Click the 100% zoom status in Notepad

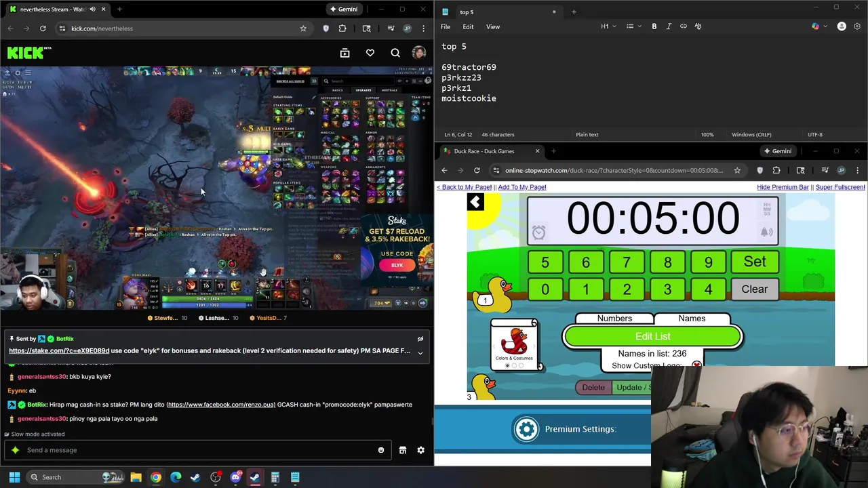pyautogui.click(x=707, y=134)
